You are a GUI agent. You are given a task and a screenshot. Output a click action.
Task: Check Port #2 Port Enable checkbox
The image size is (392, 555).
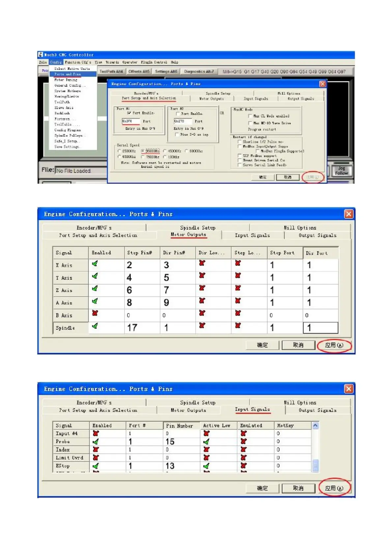(178, 114)
